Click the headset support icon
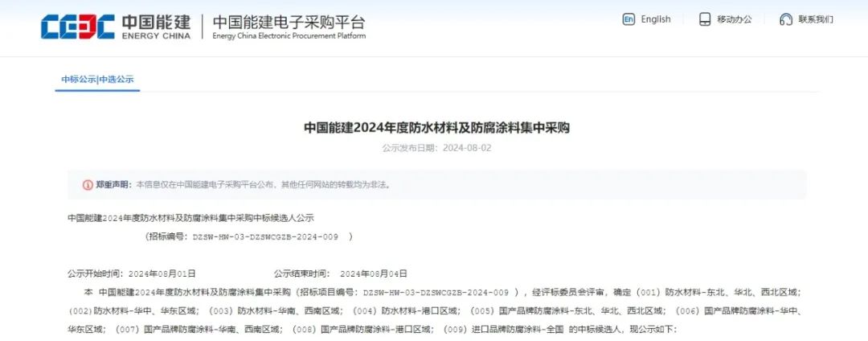The width and height of the screenshot is (868, 341). coord(785,19)
